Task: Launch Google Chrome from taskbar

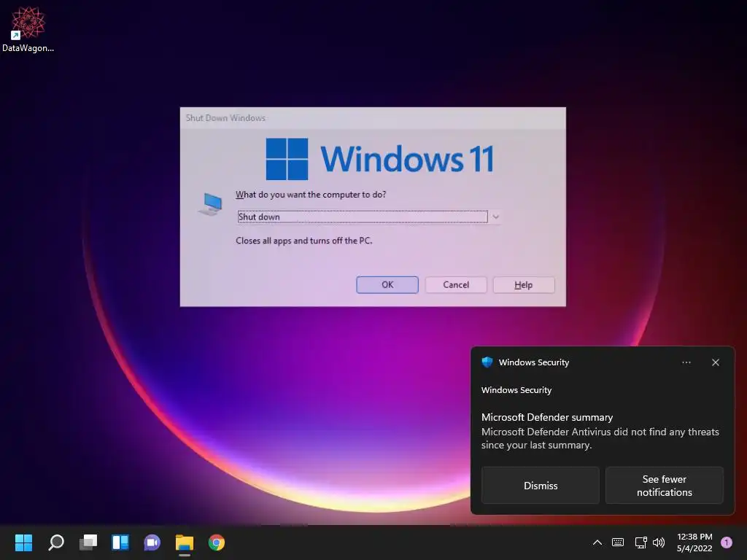Action: (x=216, y=542)
